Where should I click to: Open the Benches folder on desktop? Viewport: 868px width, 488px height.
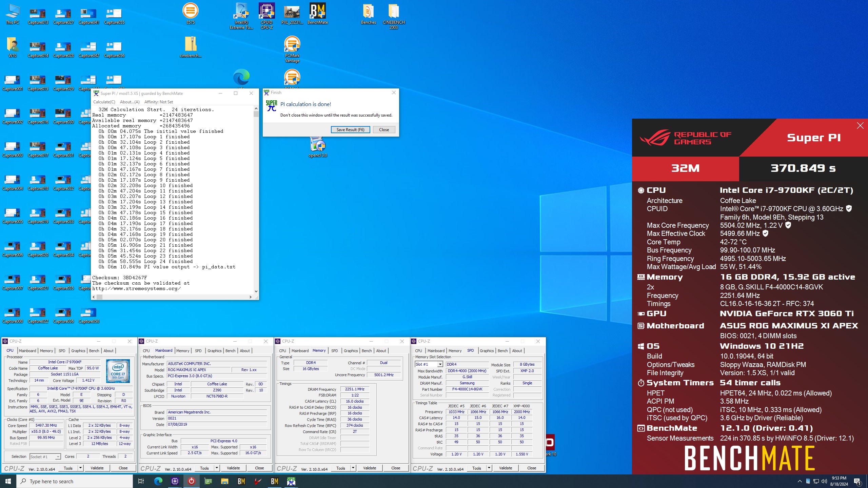[x=369, y=14]
